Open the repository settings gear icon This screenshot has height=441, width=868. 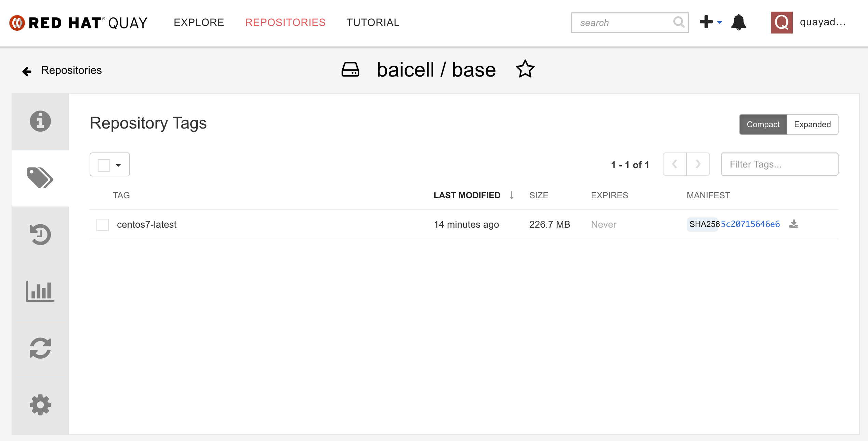coord(40,405)
